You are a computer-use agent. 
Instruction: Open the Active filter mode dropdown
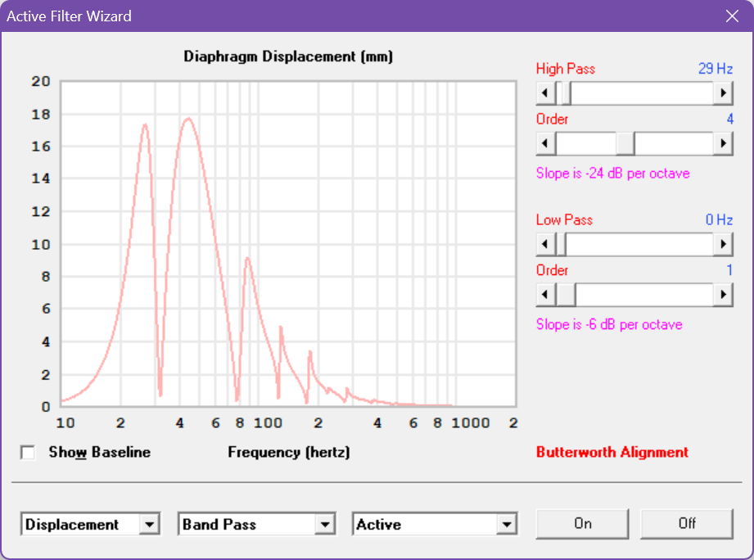coord(507,525)
